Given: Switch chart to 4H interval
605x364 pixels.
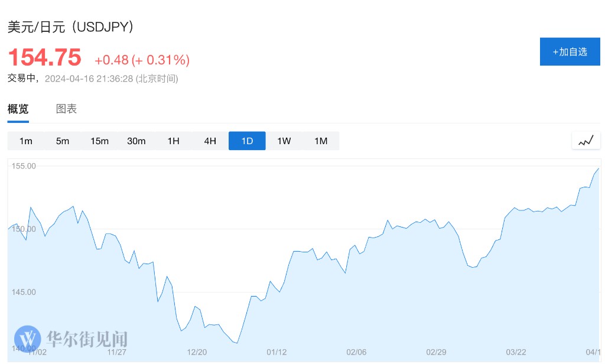Looking at the screenshot, I should [x=210, y=141].
